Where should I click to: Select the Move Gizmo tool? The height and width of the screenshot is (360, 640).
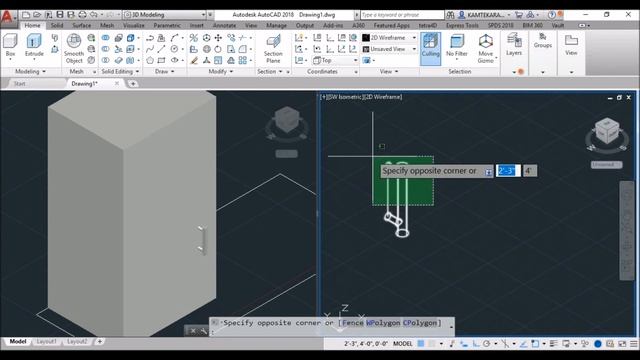[485, 48]
